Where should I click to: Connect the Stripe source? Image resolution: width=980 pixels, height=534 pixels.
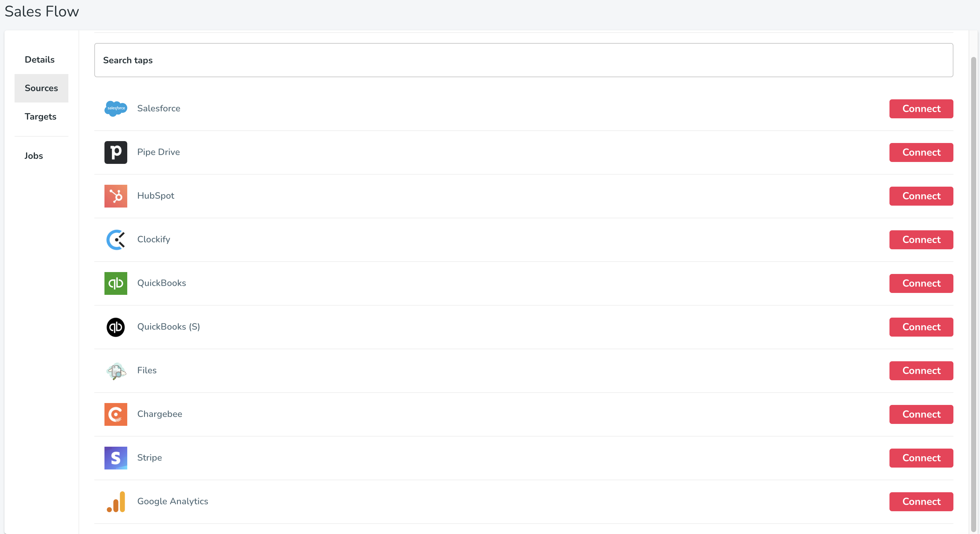921,458
